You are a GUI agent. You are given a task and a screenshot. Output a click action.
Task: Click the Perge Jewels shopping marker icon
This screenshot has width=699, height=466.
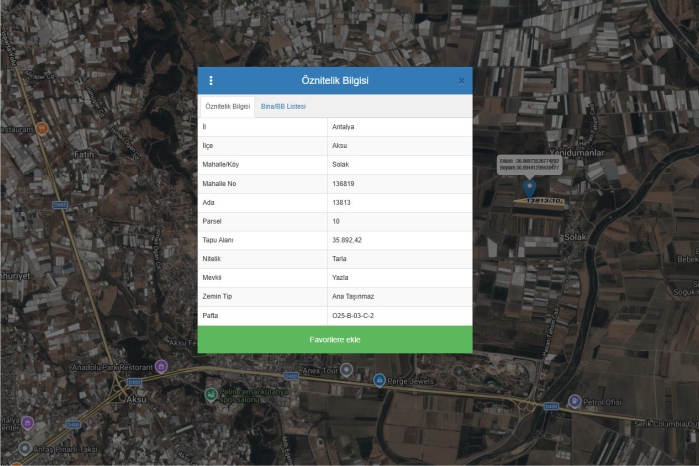pos(379,380)
